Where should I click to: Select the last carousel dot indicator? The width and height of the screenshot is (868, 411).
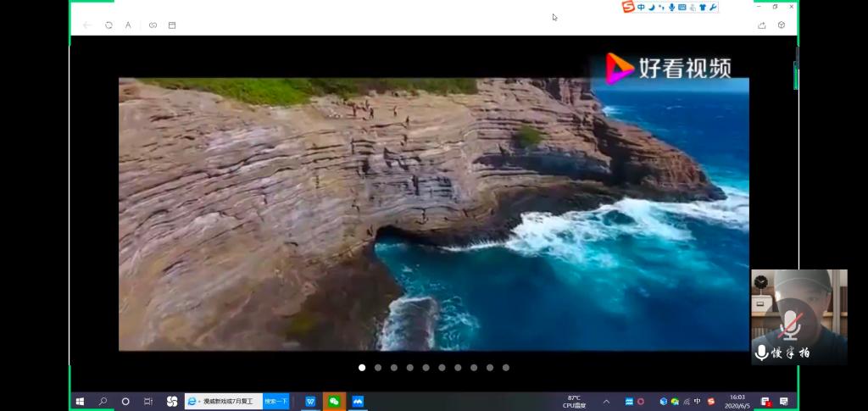pos(506,368)
